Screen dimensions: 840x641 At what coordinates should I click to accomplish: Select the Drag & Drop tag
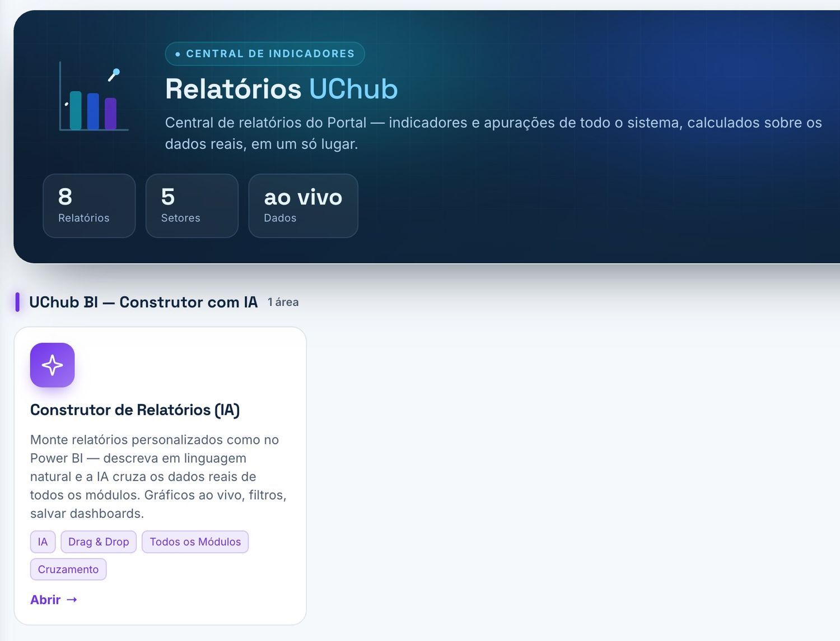tap(99, 542)
